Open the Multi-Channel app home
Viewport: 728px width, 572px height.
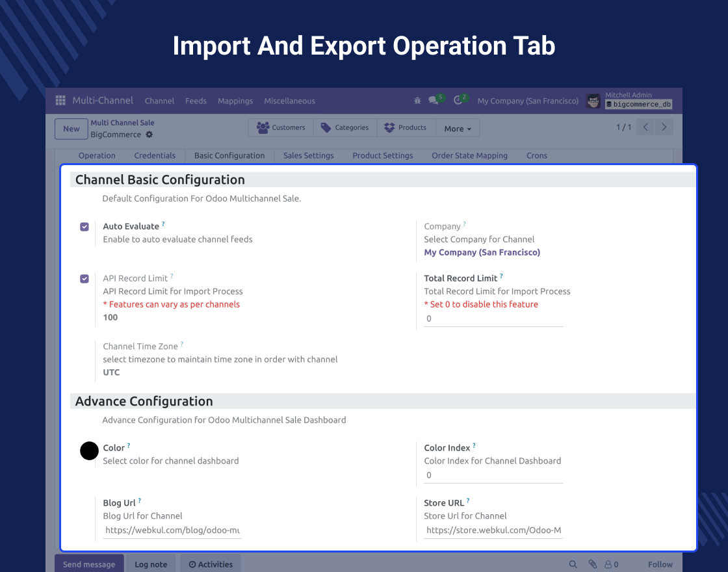point(103,100)
